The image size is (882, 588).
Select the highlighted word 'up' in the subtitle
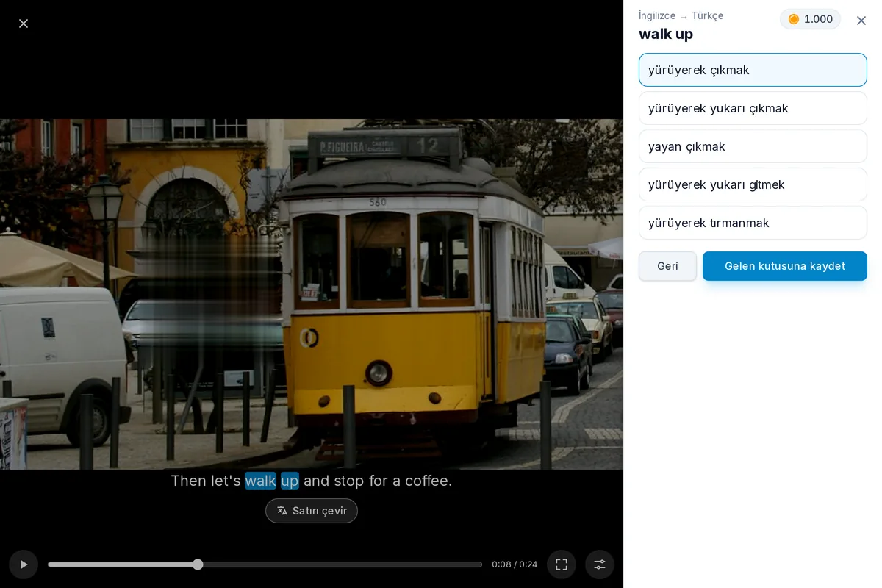click(290, 481)
